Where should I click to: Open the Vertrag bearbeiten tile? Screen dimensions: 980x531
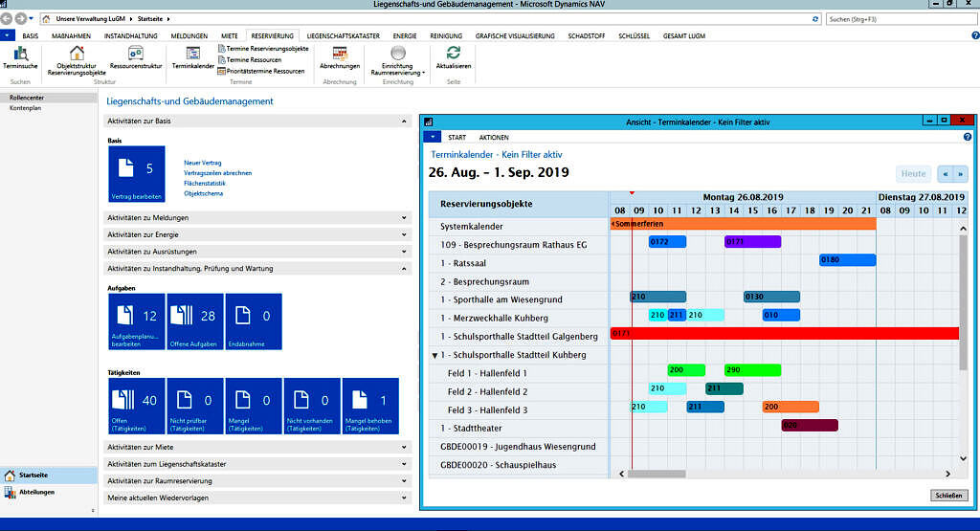136,174
